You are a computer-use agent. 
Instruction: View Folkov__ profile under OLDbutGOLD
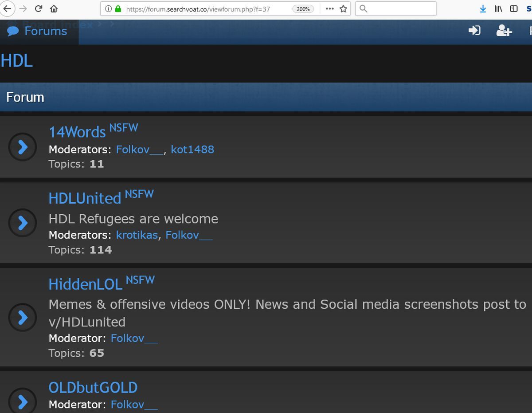pyautogui.click(x=134, y=404)
